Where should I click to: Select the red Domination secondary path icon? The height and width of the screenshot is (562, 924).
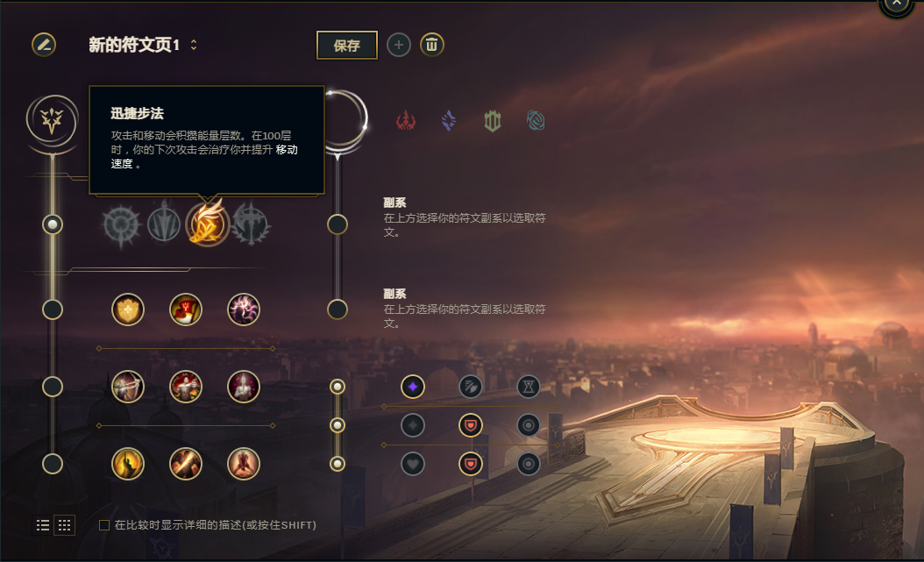(405, 121)
